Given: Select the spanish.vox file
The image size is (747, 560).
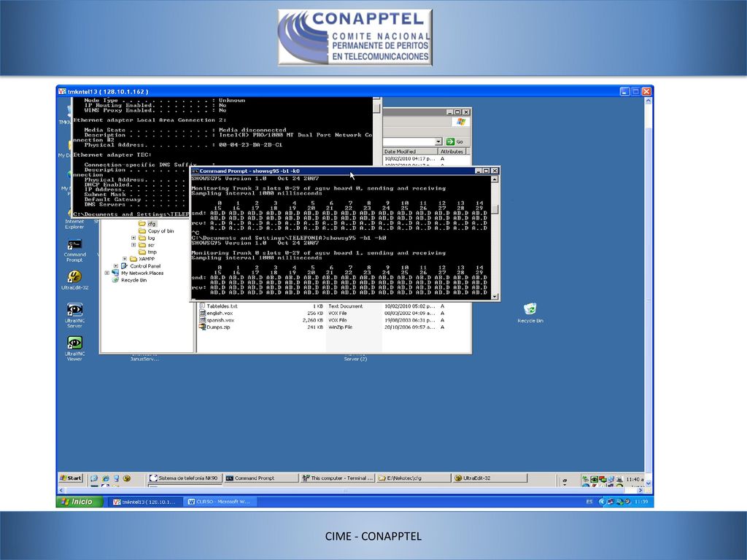Looking at the screenshot, I should click(216, 320).
